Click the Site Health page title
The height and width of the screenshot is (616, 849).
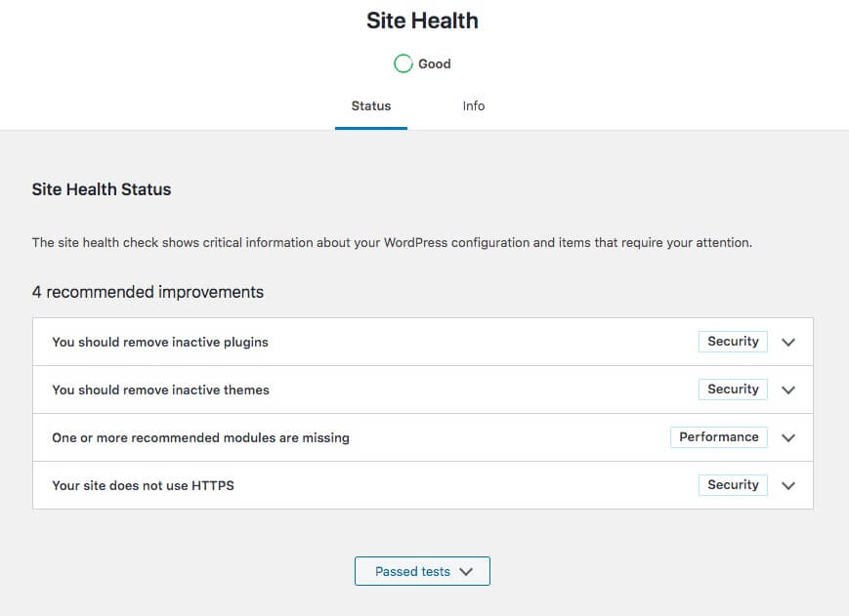click(x=422, y=21)
